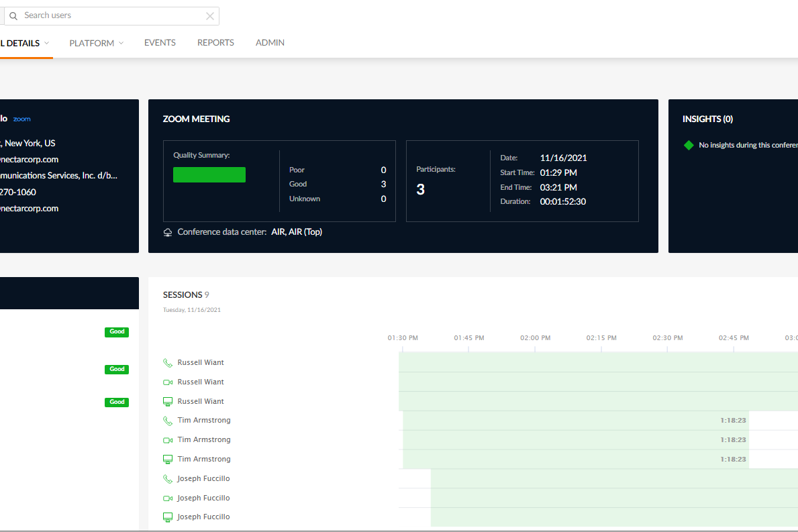Image resolution: width=798 pixels, height=532 pixels.
Task: Expand the Call Details chevron
Action: tap(47, 43)
